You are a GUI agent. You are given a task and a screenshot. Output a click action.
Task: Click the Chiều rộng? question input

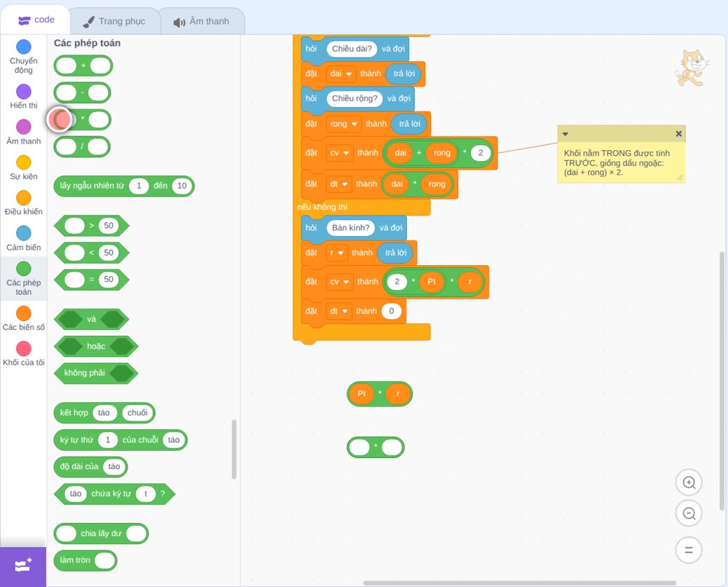[x=355, y=98]
